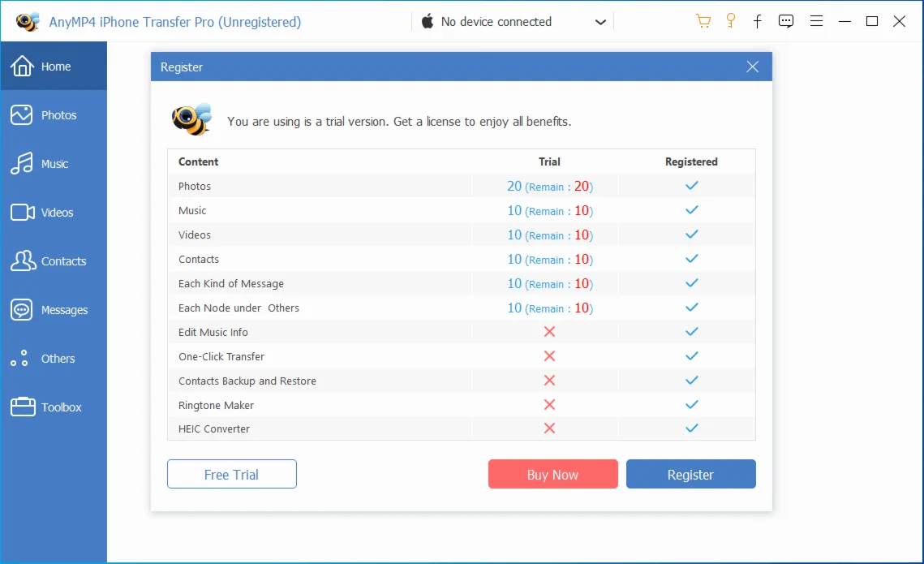Click the Apple device icon
The height and width of the screenshot is (564, 924).
(428, 22)
